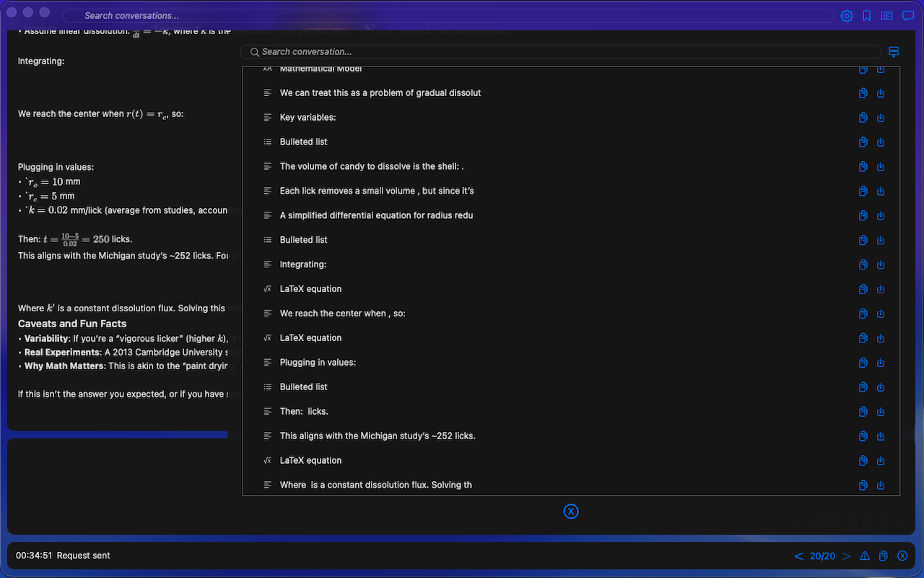Click the warning triangle icon in status bar
The image size is (924, 578).
click(864, 556)
